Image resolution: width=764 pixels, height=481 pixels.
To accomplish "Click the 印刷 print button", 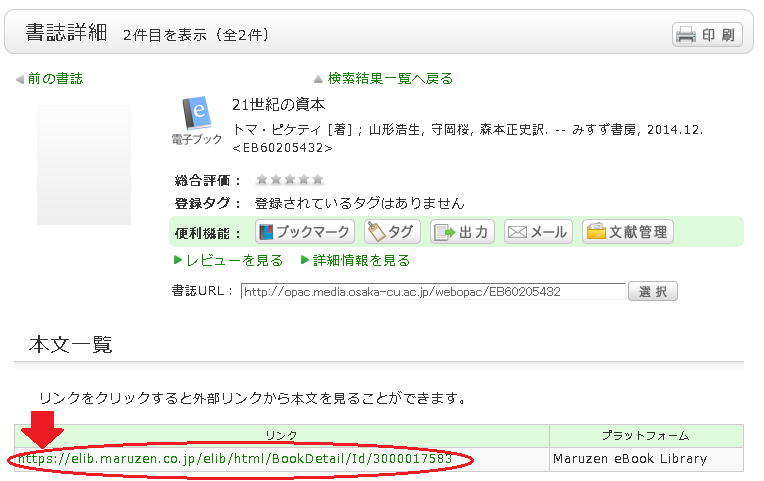I will click(x=706, y=35).
